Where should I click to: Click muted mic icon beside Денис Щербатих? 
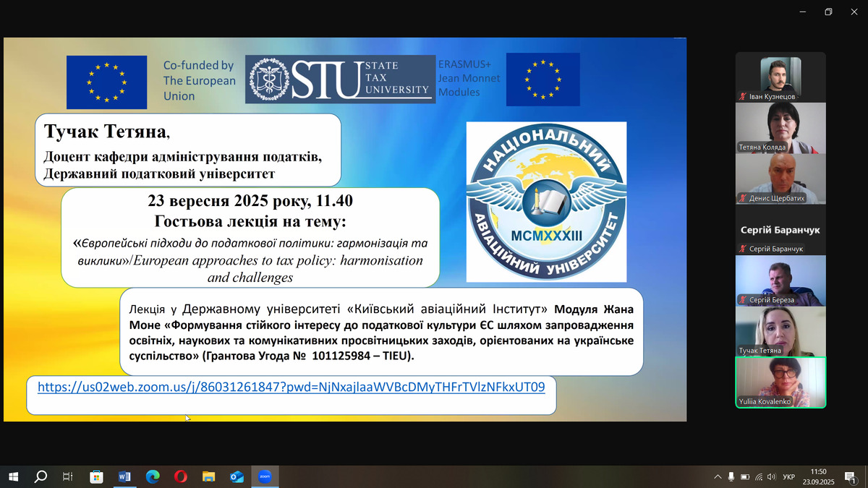[742, 198]
